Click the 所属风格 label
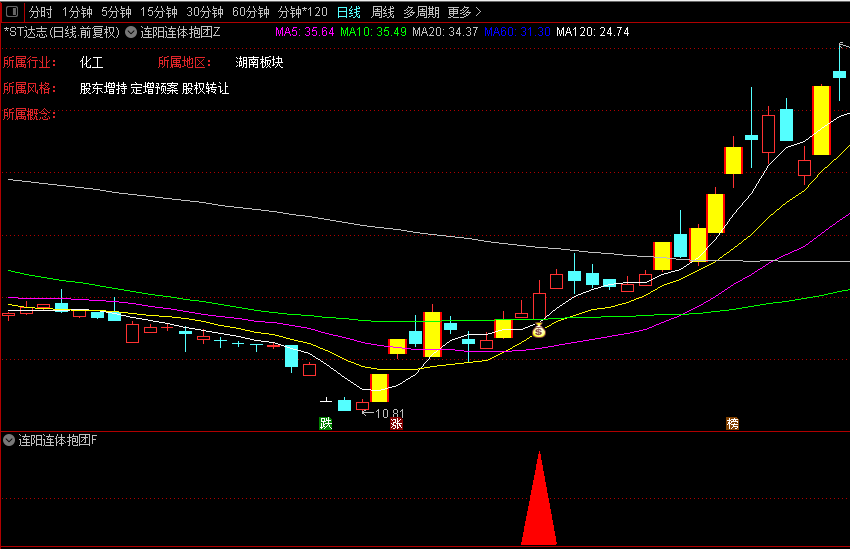850x549 pixels. (29, 88)
